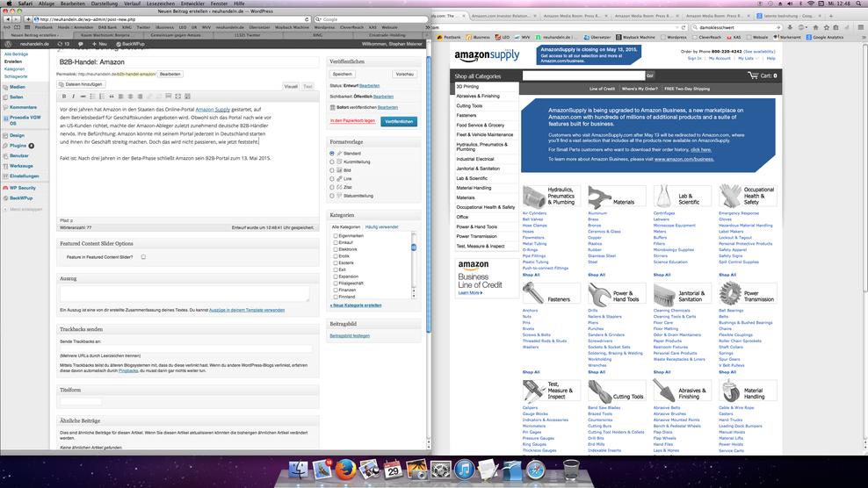Select the Zitat post format
The height and width of the screenshot is (488, 868).
pos(332,187)
